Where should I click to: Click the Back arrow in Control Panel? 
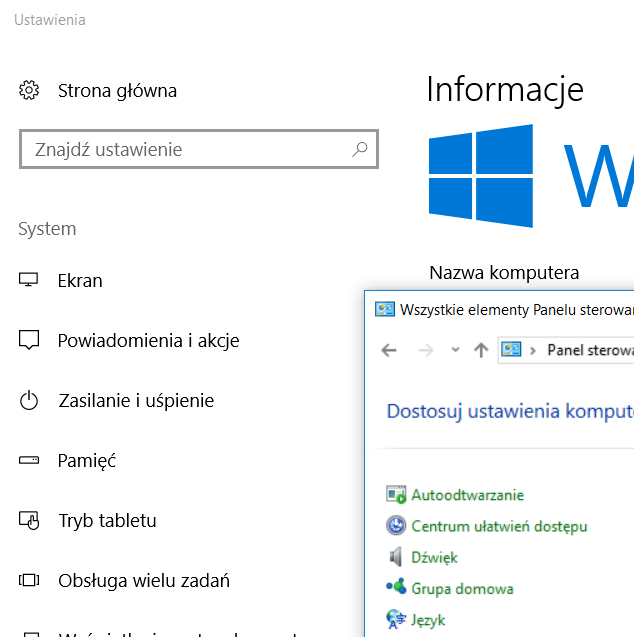[390, 350]
